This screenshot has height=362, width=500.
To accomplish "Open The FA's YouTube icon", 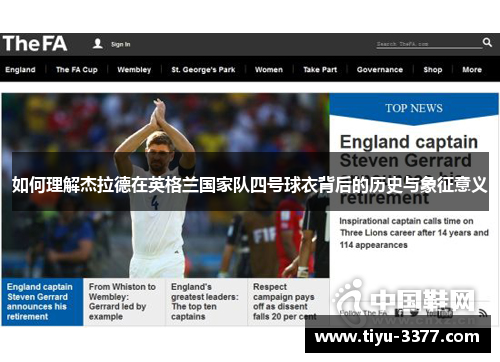I will pyautogui.click(x=439, y=313).
